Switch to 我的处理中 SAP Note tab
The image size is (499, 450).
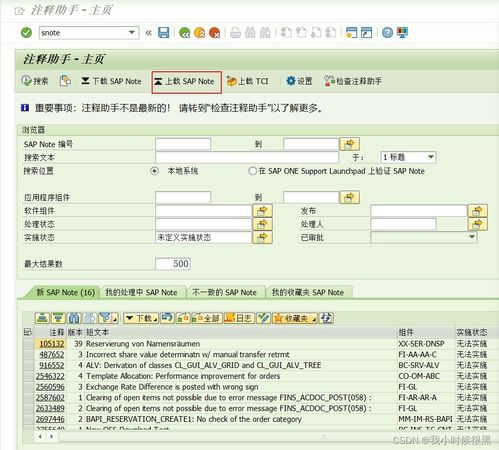(141, 292)
